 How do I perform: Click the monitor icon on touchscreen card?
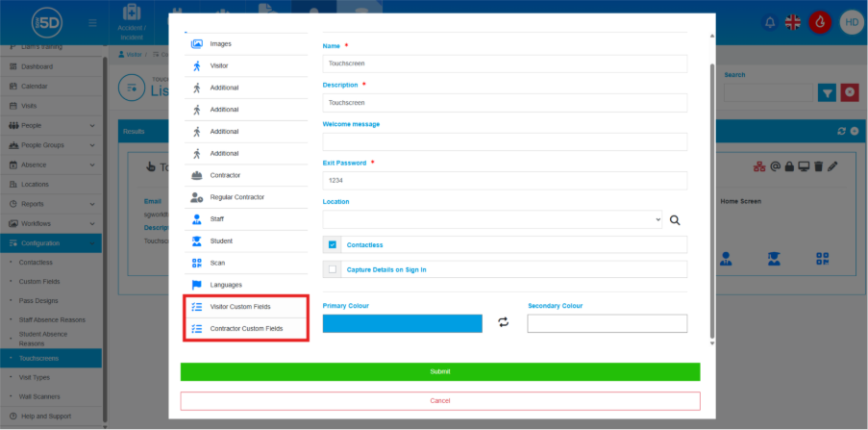click(x=804, y=165)
